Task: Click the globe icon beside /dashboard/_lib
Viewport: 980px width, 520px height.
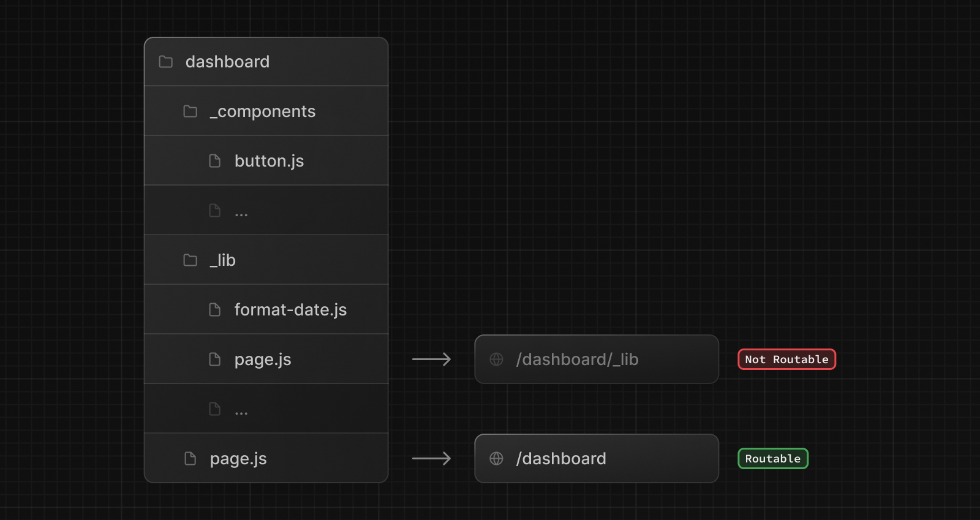Action: point(497,360)
